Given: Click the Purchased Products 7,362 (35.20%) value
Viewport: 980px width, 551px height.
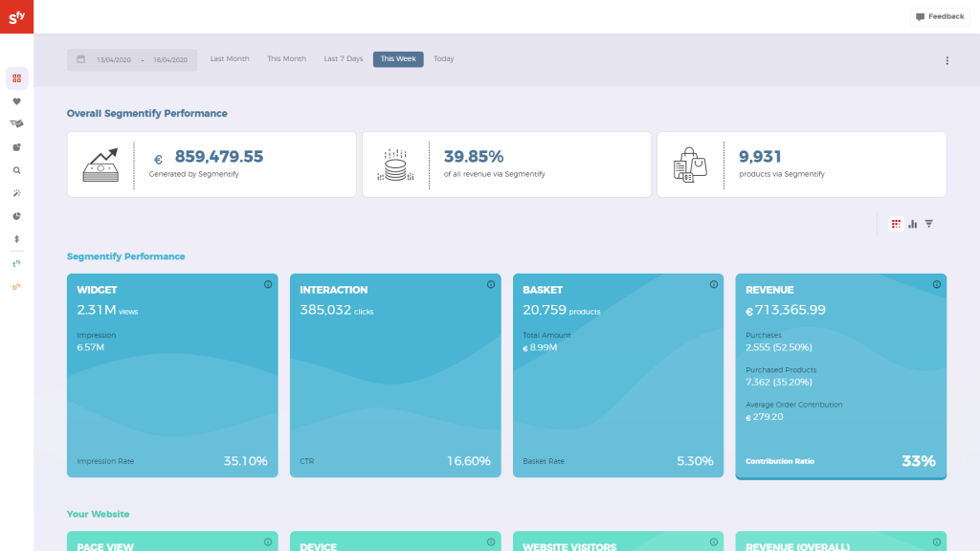Looking at the screenshot, I should 779,382.
